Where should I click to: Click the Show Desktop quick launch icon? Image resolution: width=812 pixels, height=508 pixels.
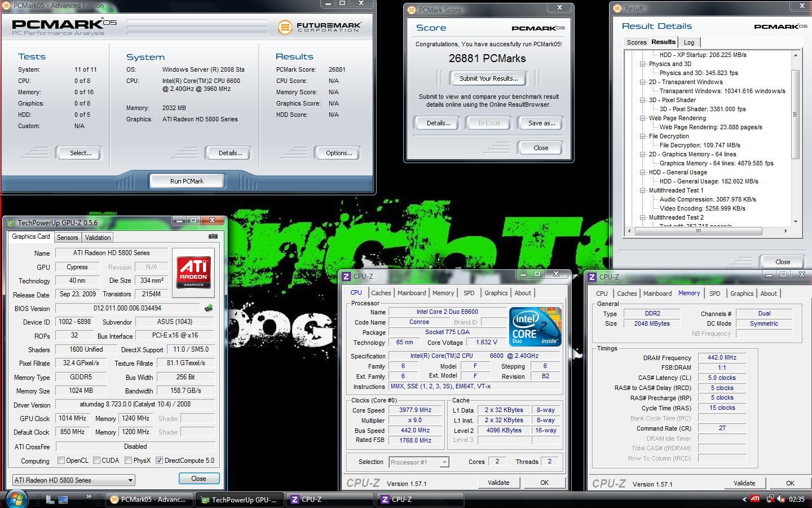pyautogui.click(x=63, y=500)
